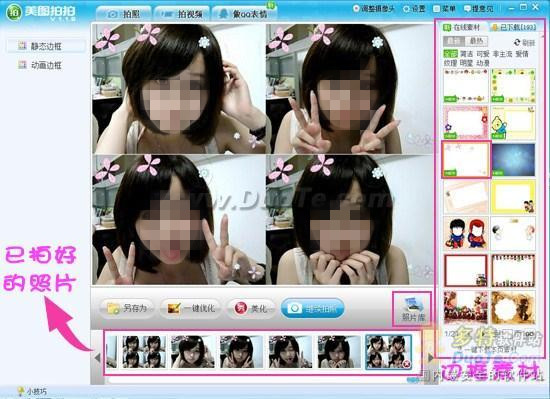550x399 pixels.
Task: Filter frames by 可爱 cute category
Action: coord(483,54)
